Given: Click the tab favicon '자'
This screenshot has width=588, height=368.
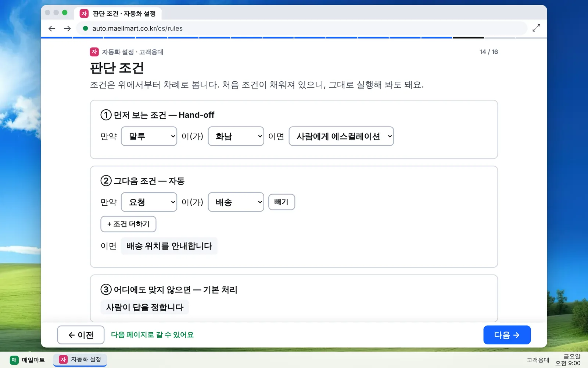Looking at the screenshot, I should pos(84,14).
